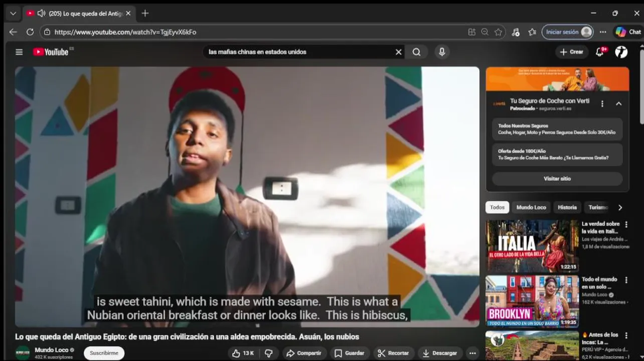Image resolution: width=644 pixels, height=361 pixels.
Task: Open a new browser tab
Action: [x=145, y=13]
